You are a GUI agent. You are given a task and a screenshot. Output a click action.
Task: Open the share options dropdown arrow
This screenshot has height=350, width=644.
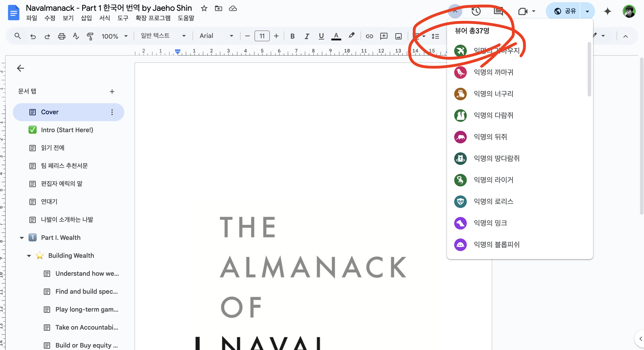pos(587,11)
